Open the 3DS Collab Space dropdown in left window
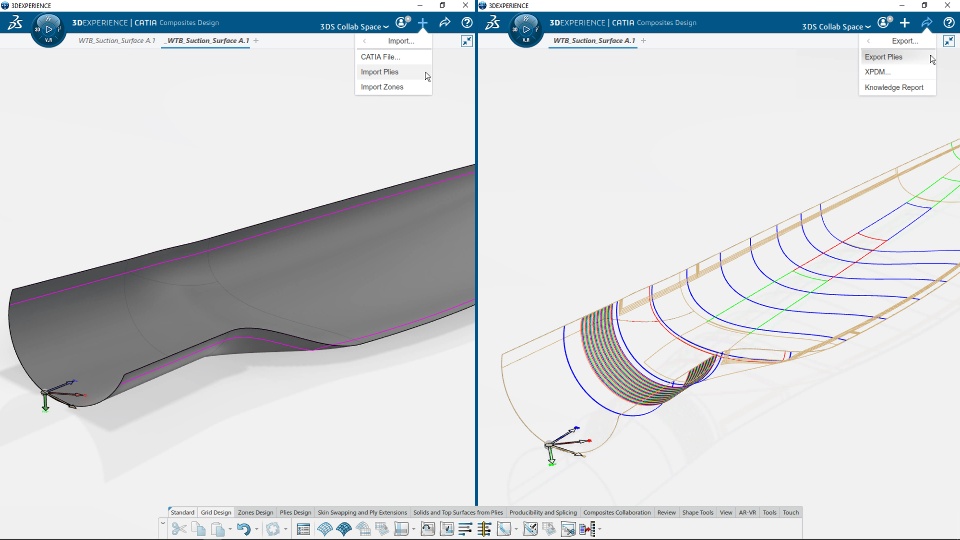Screen dimensions: 960x540 tap(354, 26)
